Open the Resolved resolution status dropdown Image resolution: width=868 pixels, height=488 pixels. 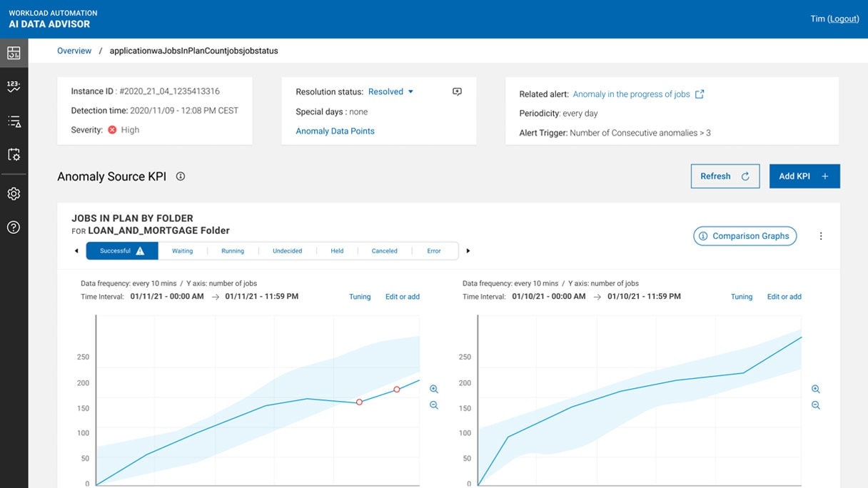click(x=390, y=91)
